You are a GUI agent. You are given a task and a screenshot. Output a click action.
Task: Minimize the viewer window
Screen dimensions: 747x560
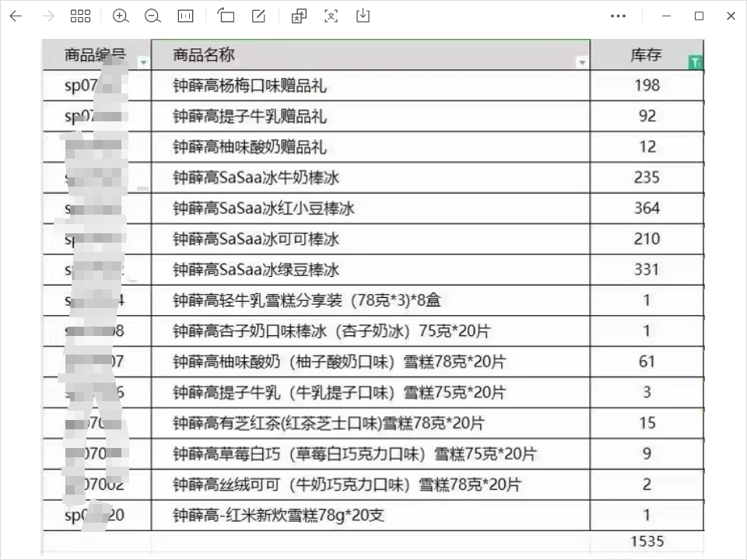click(x=667, y=16)
